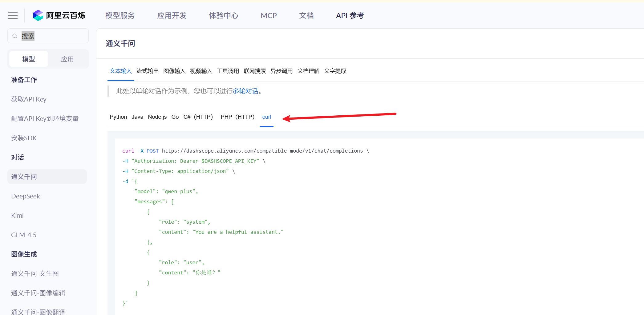Select the 视频输入 tab
Image resolution: width=644 pixels, height=315 pixels.
point(201,71)
